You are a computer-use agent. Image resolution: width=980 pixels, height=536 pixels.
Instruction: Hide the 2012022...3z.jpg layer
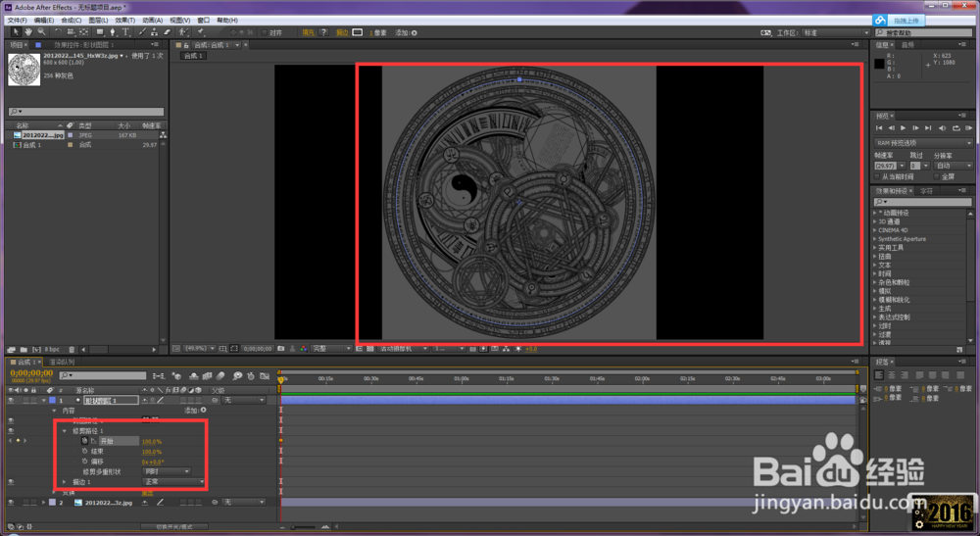(11, 503)
